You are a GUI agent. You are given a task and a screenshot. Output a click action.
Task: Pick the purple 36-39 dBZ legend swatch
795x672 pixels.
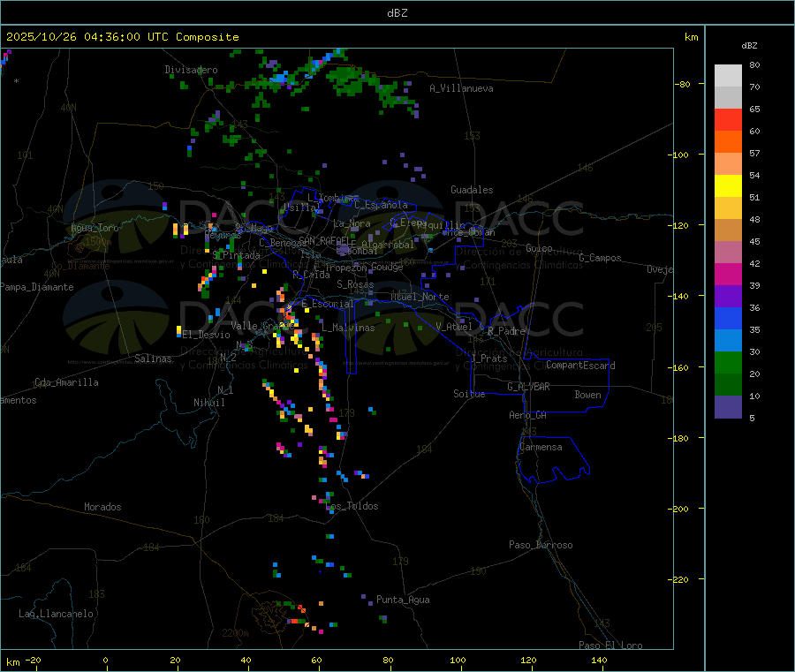(x=728, y=297)
